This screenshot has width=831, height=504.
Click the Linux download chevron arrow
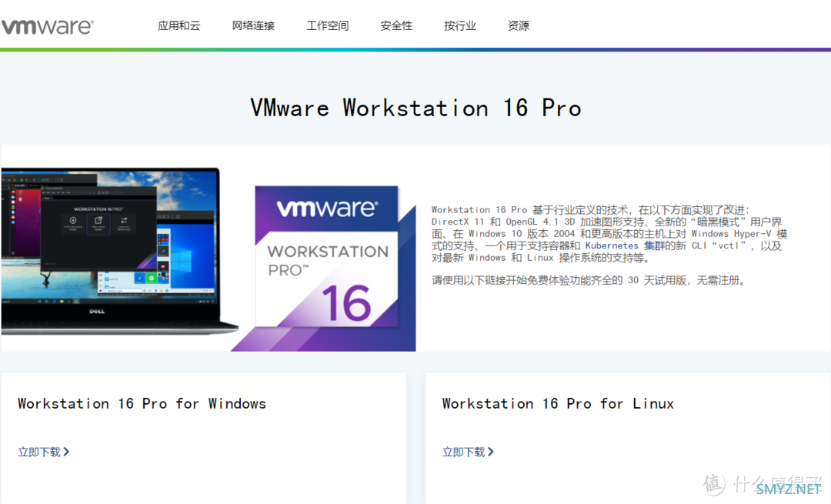pyautogui.click(x=491, y=452)
